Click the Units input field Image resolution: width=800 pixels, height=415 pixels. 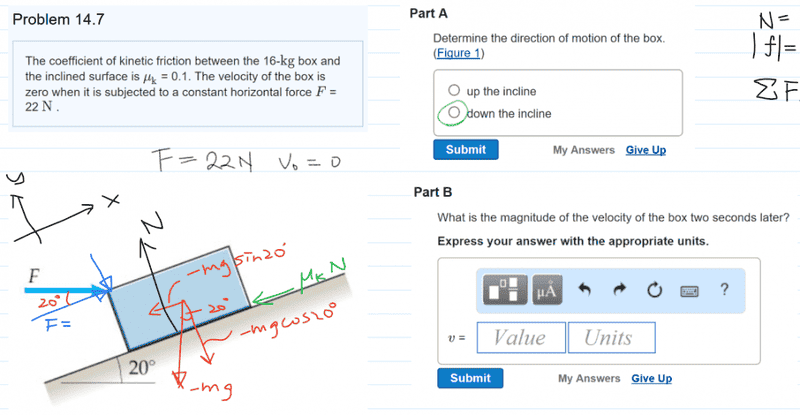click(x=612, y=337)
